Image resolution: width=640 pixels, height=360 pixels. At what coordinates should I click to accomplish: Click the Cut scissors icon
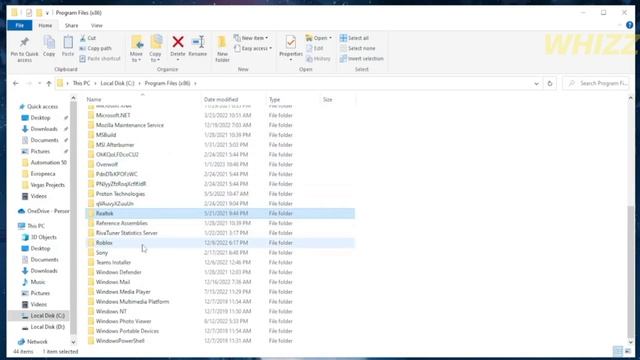click(83, 38)
